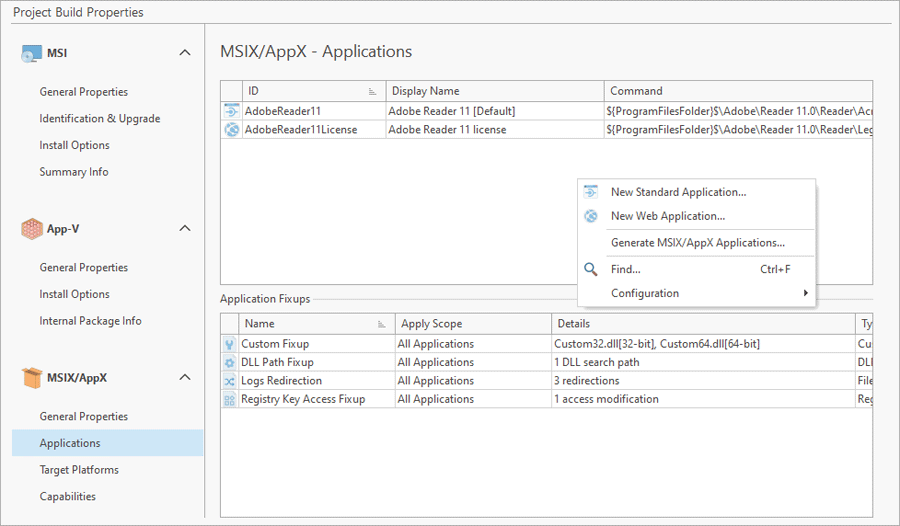Open Internal Package Info page
Viewport: 900px width, 526px height.
click(90, 320)
